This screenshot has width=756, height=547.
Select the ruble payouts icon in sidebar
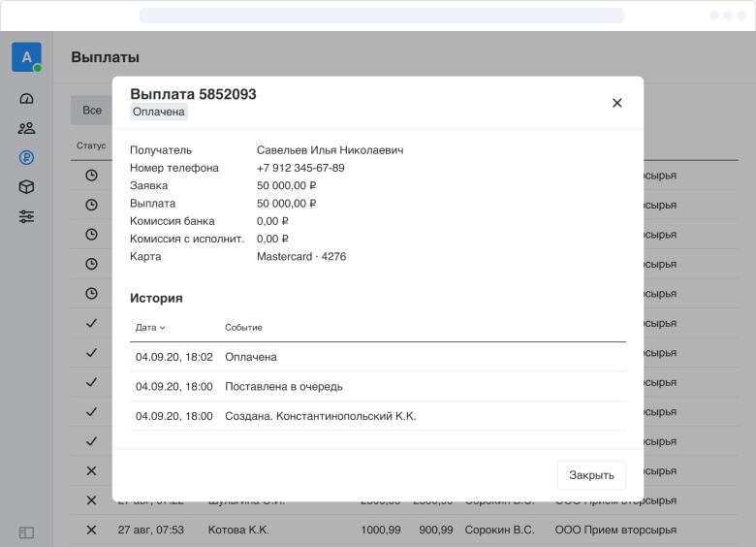click(26, 158)
